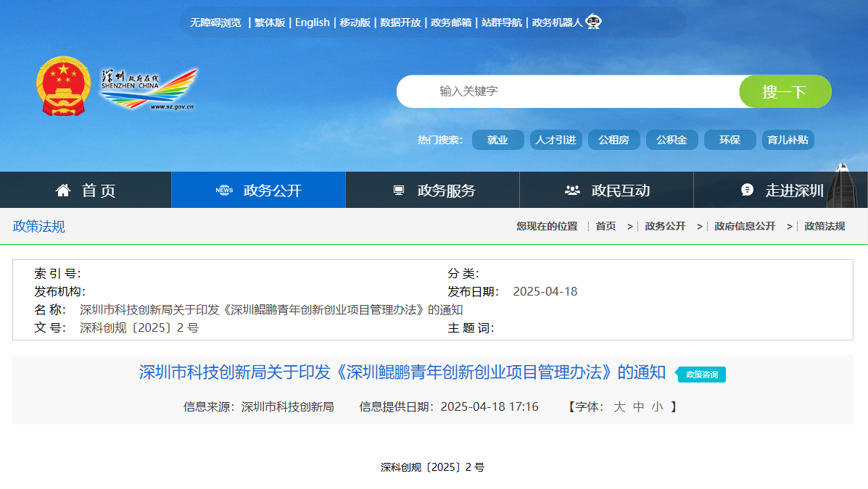
Task: Open the 政策咨询 badge
Action: click(700, 375)
